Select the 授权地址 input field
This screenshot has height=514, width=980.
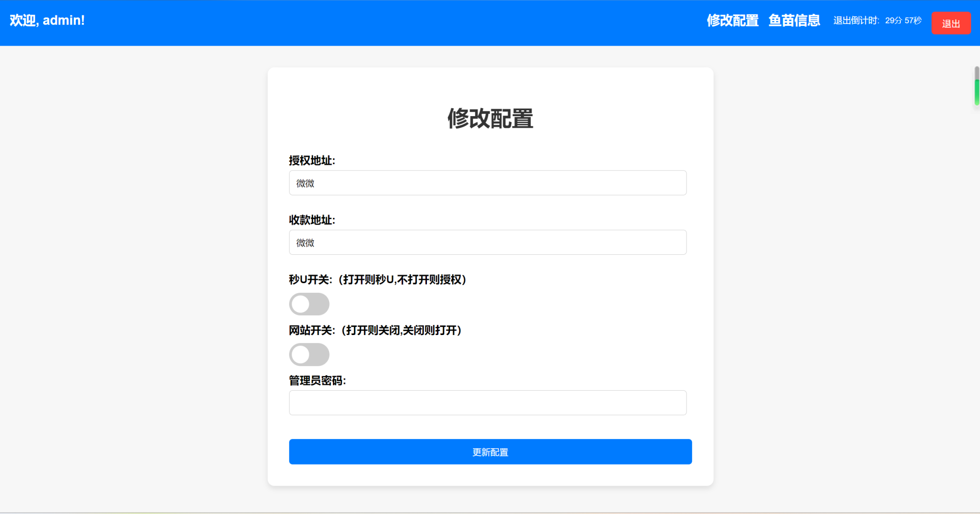pos(487,182)
